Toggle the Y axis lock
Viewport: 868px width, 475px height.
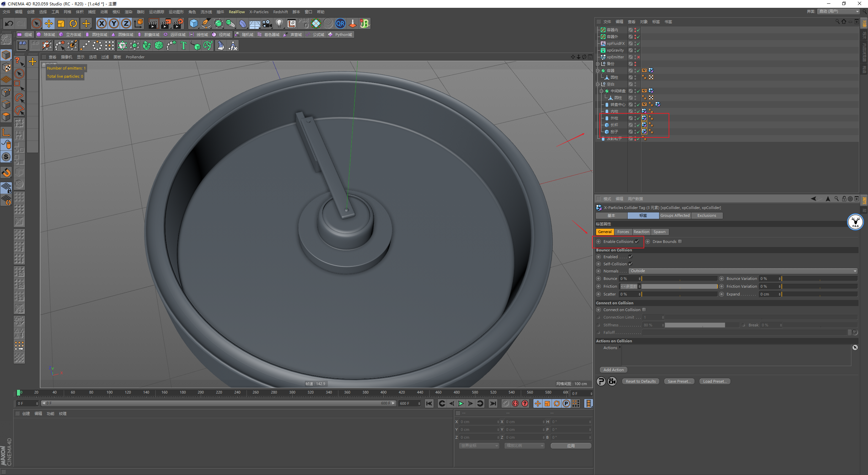[114, 23]
